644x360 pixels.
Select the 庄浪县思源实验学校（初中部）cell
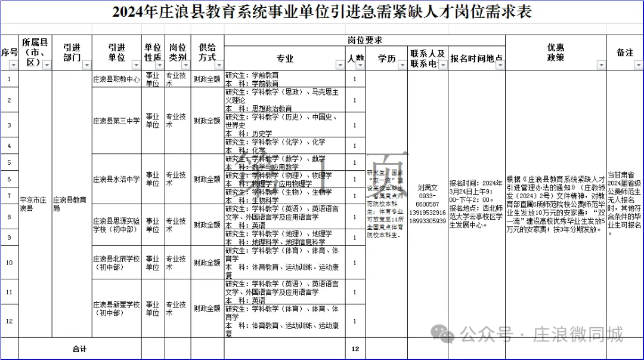click(x=117, y=225)
